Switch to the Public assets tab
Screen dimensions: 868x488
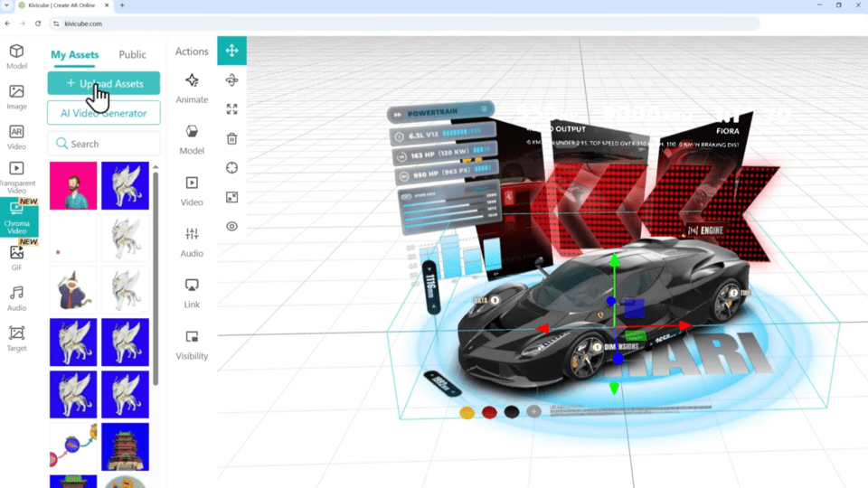click(132, 54)
